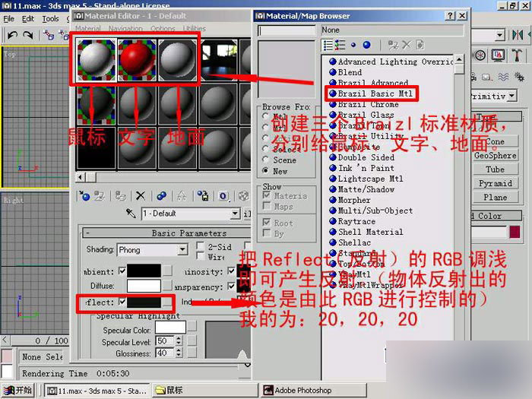This screenshot has height=399, width=532.
Task: Click the Select and Link toolbar icon
Action: [x=49, y=35]
